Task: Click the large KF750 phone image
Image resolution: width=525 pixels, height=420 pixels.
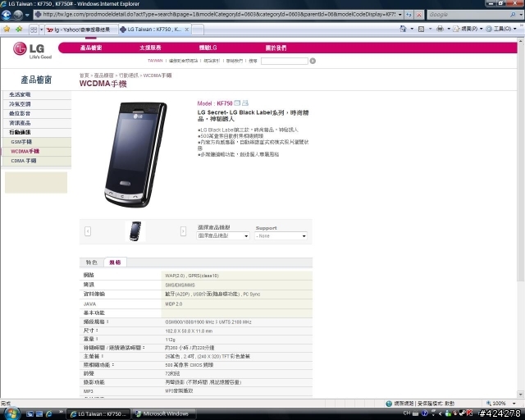Action: [136, 154]
